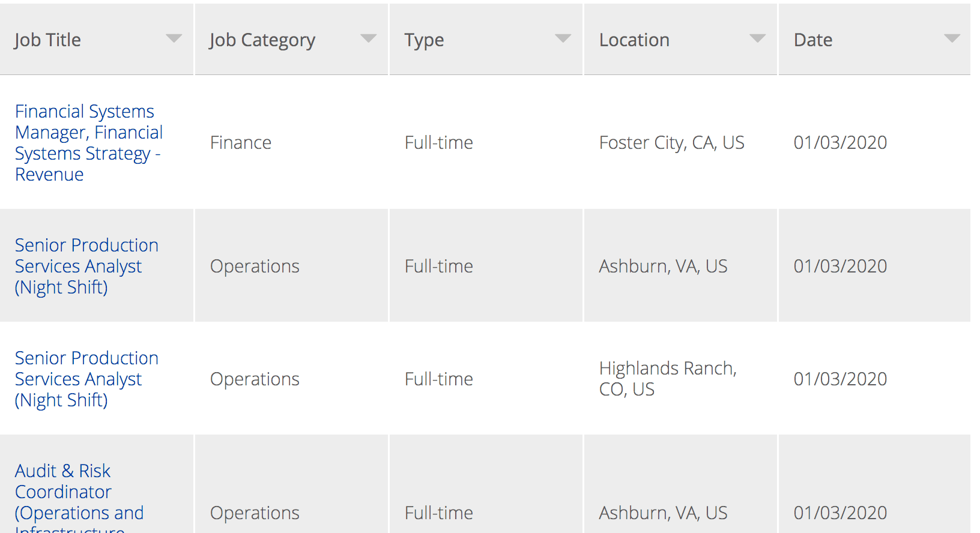Open Senior Production Services Analyst Highlands Ranch job

86,379
